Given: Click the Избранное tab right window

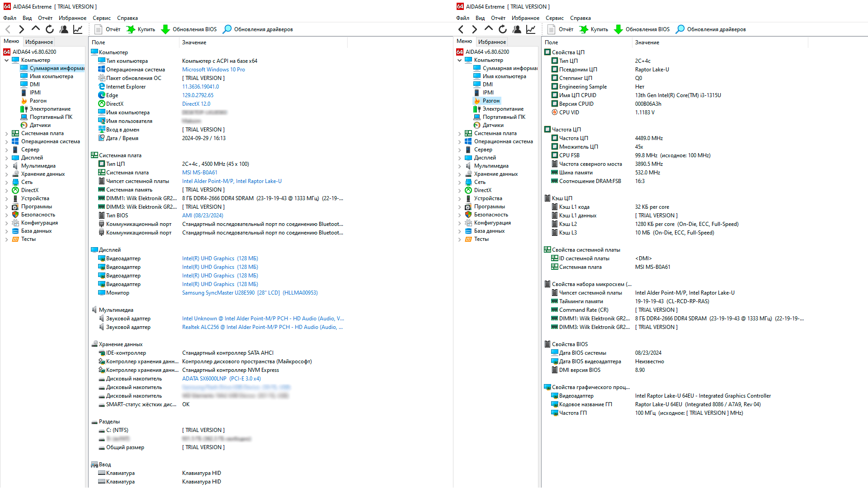Looking at the screenshot, I should coord(492,41).
